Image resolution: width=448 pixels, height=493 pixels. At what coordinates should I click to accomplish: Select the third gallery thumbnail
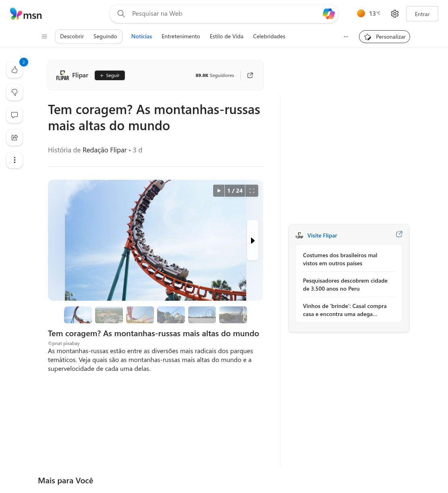pos(140,315)
